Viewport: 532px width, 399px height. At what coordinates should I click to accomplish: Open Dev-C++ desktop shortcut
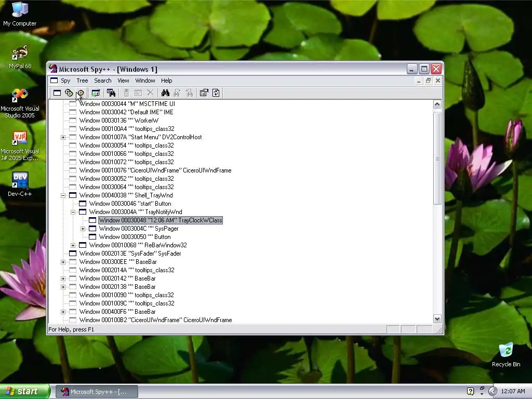[x=20, y=184]
